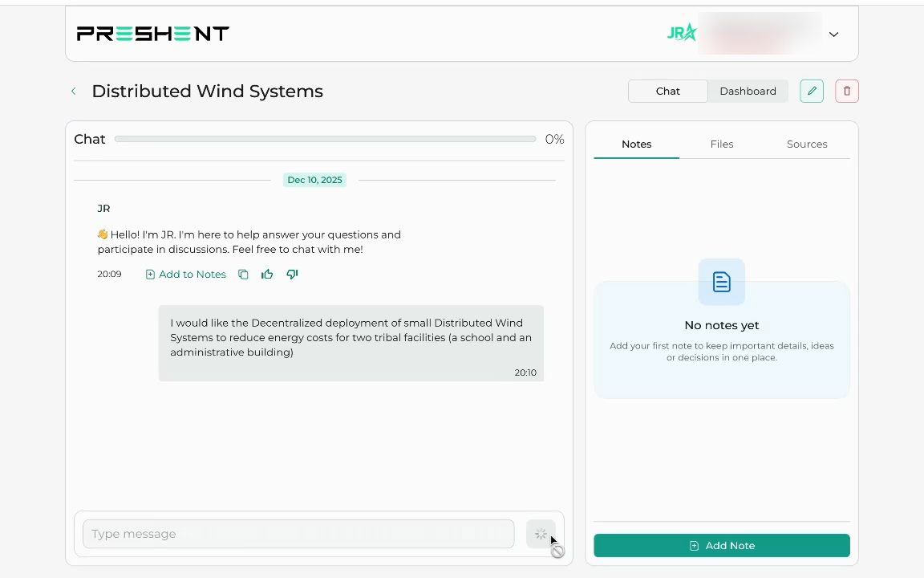
Task: Expand the user account dropdown chevron
Action: point(833,35)
